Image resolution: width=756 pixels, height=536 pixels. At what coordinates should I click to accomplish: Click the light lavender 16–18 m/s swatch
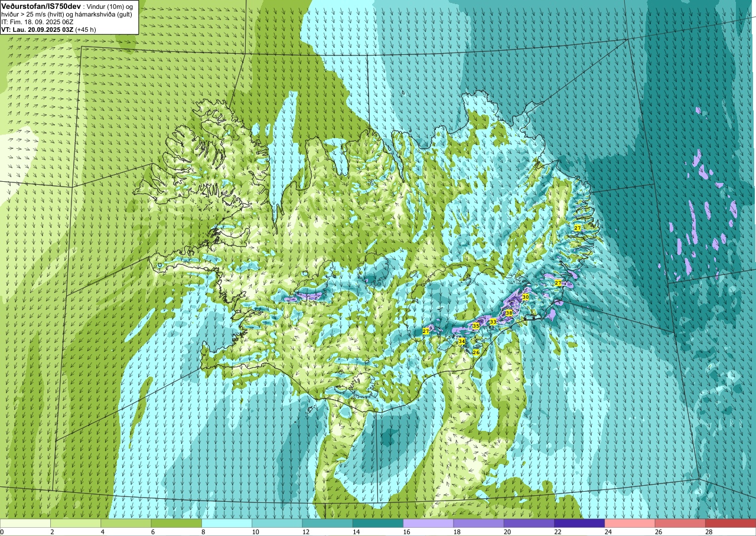pyautogui.click(x=428, y=523)
